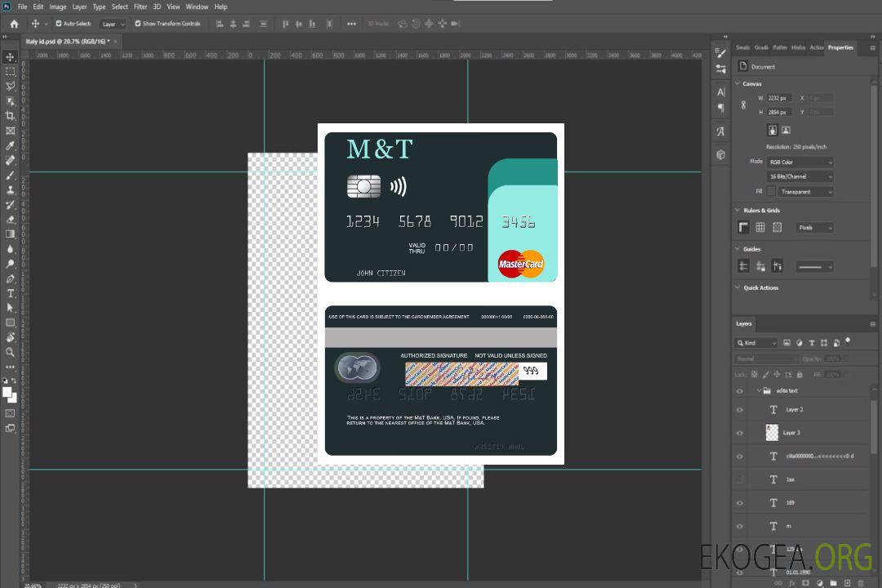Open the File menu
The width and height of the screenshot is (882, 588).
[23, 7]
